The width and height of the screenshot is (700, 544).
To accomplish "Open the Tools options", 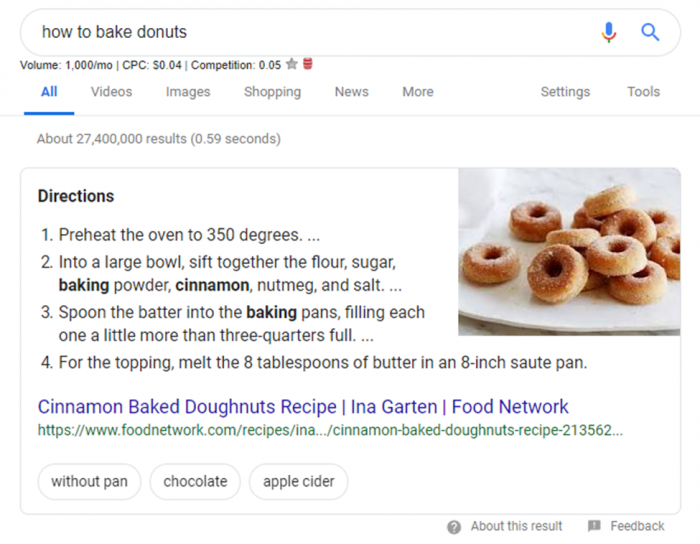I will pyautogui.click(x=643, y=92).
